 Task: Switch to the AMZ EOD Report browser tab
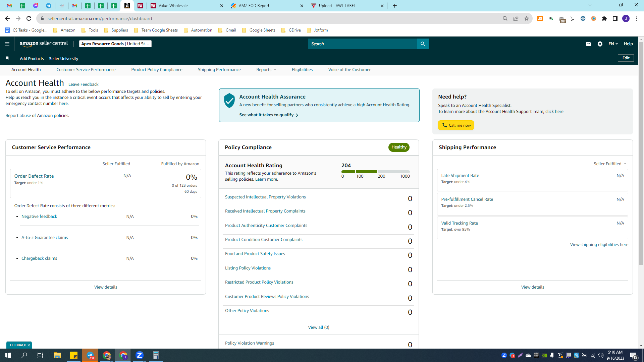point(267,6)
